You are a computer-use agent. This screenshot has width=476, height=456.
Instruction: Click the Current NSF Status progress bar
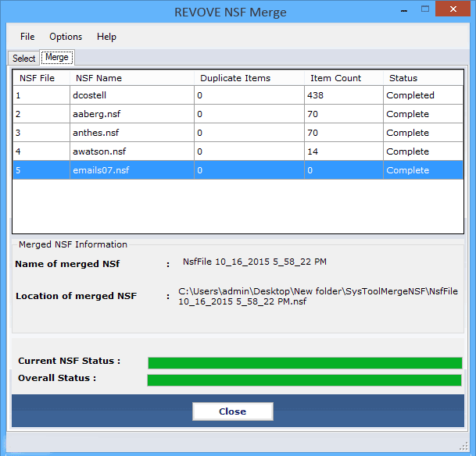coord(305,363)
